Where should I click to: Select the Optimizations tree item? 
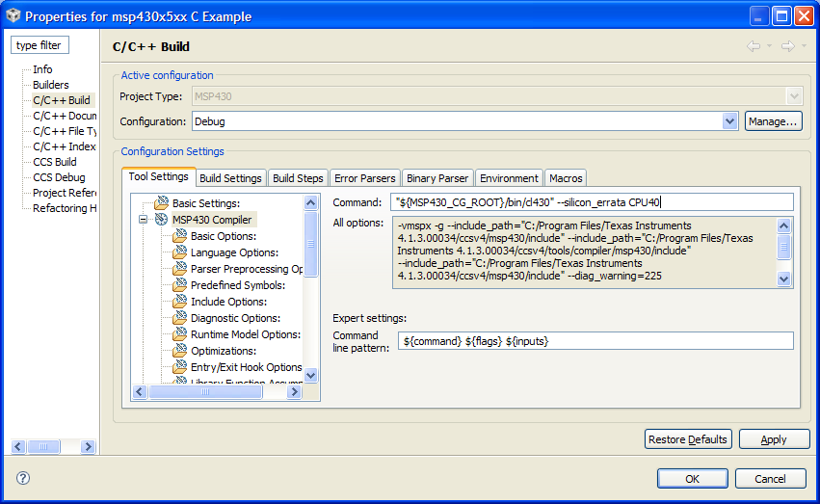224,351
